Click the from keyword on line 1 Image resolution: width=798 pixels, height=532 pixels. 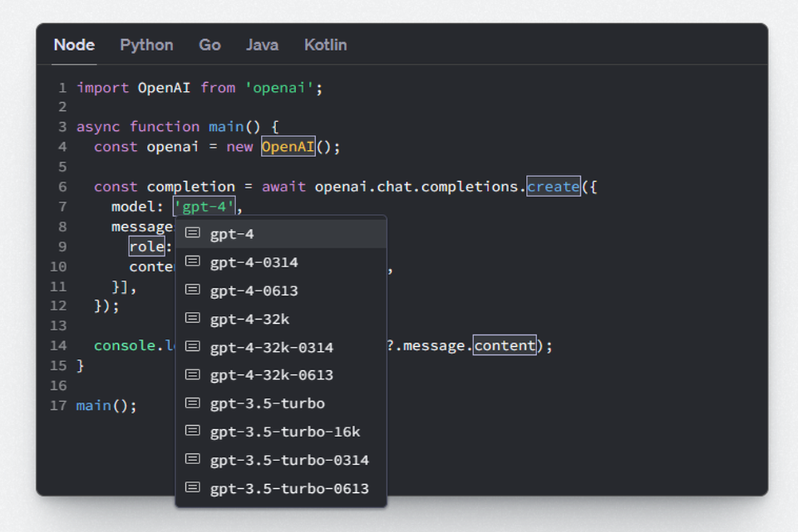218,88
